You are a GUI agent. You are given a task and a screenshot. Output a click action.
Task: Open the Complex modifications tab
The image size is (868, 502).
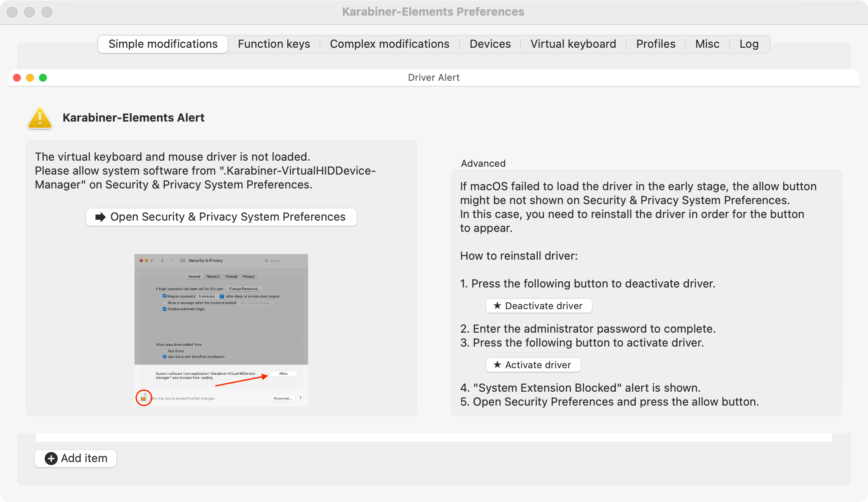click(389, 44)
